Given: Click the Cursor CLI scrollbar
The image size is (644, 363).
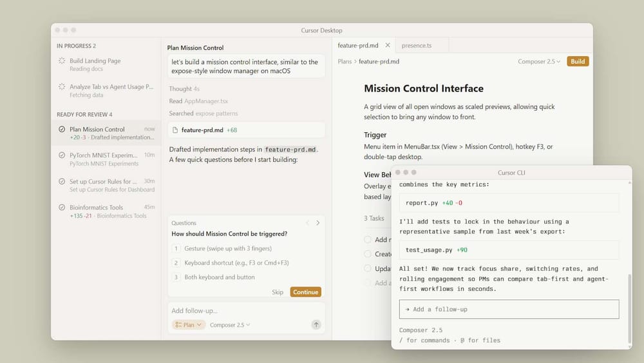Looking at the screenshot, I should [x=630, y=309].
